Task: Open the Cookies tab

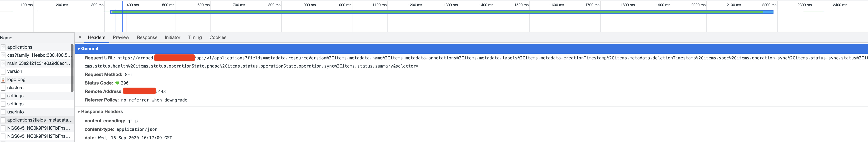Action: coord(218,38)
